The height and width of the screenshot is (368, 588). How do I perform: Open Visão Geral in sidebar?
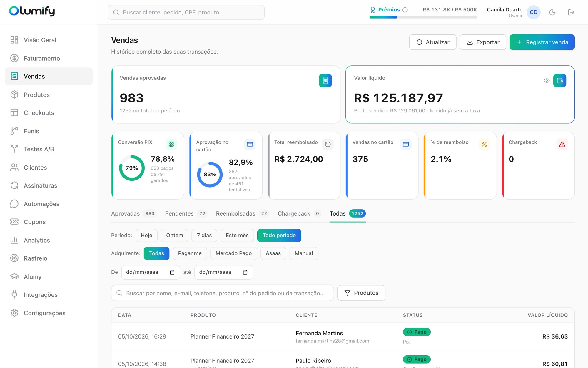click(49, 40)
